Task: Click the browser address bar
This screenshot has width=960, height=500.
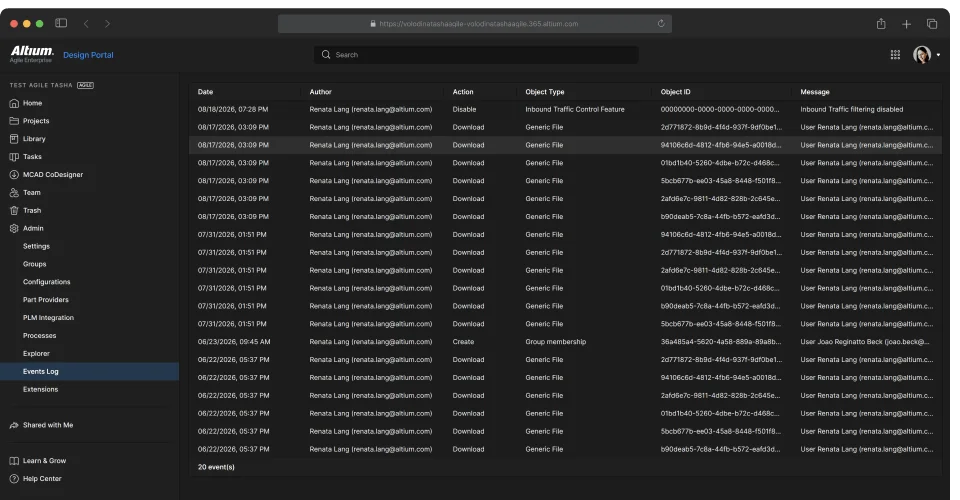Action: pos(474,23)
